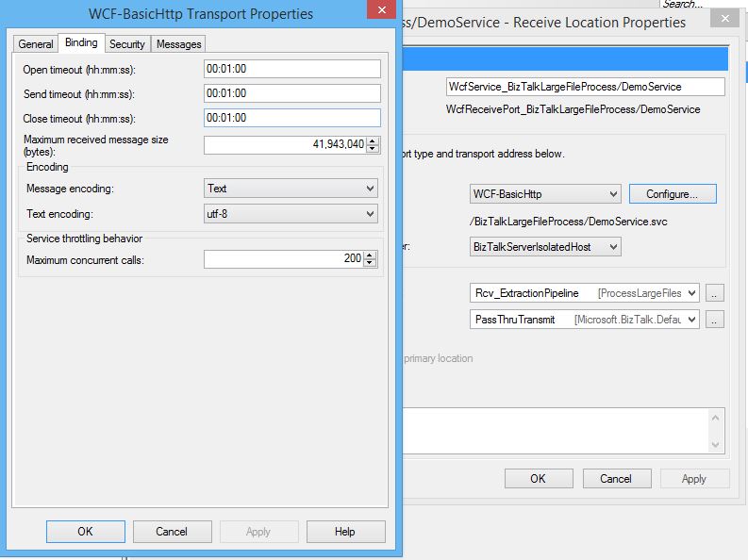Screen dimensions: 748x560
Task: Open the Rcv_ExtractionPipeline dropdown
Action: point(585,293)
